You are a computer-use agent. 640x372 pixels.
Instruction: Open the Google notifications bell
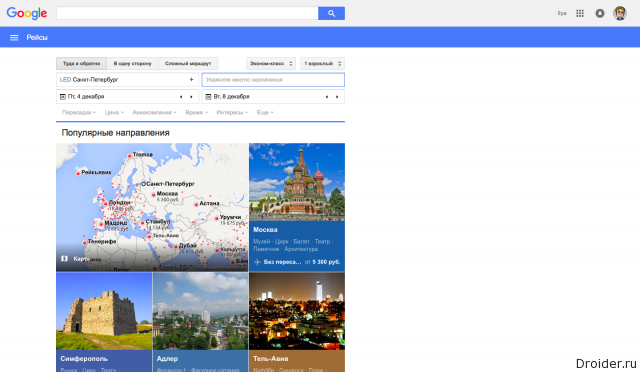click(600, 13)
